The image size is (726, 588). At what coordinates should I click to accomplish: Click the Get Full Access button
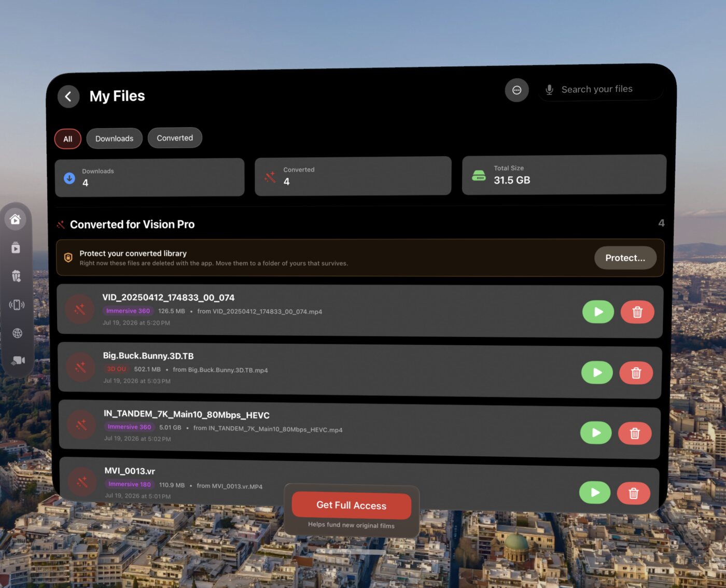click(352, 506)
